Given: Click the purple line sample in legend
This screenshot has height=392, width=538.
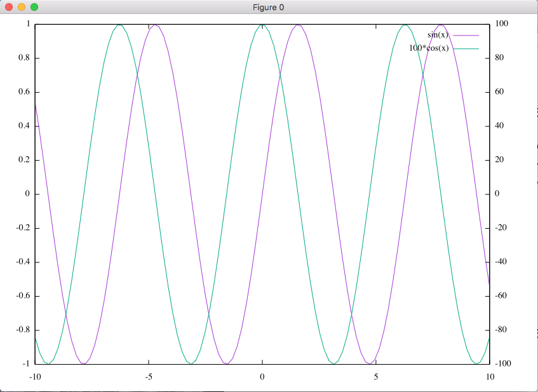Looking at the screenshot, I should point(465,35).
